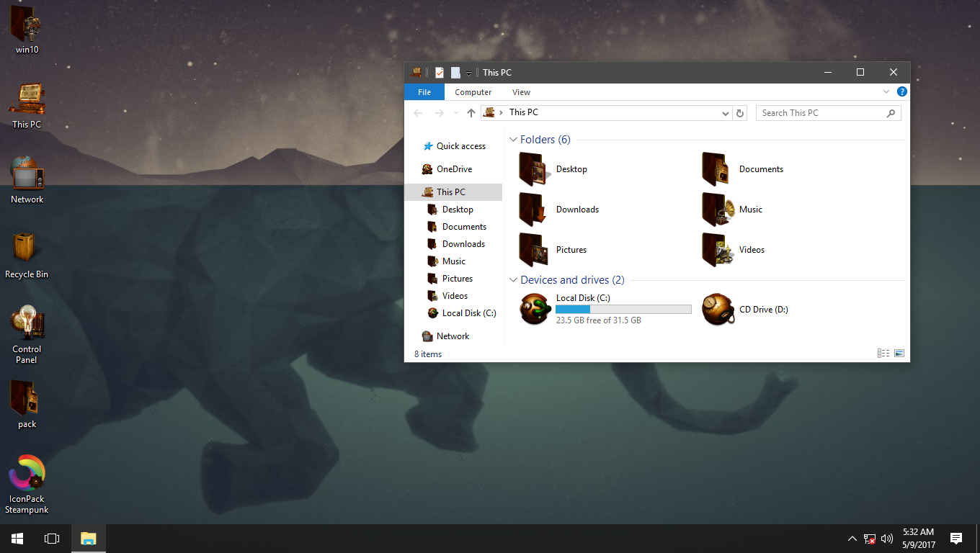980x553 pixels.
Task: Click the up one level arrow button
Action: click(x=471, y=112)
